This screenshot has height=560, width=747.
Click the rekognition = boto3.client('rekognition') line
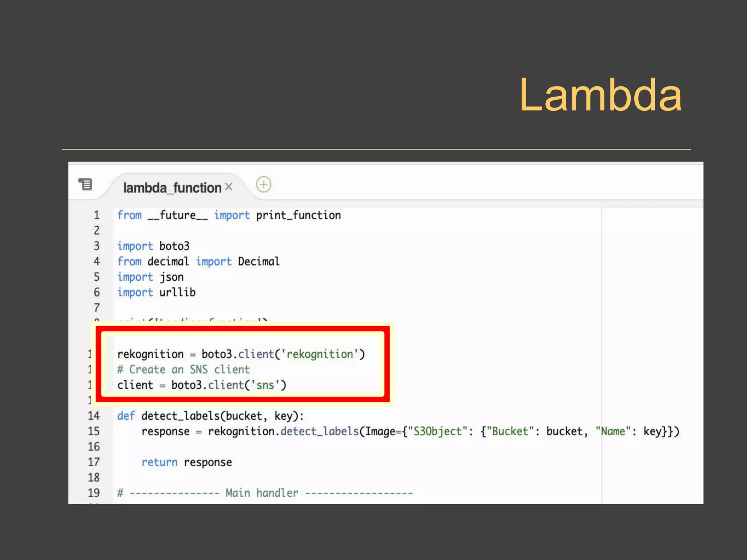pos(241,354)
